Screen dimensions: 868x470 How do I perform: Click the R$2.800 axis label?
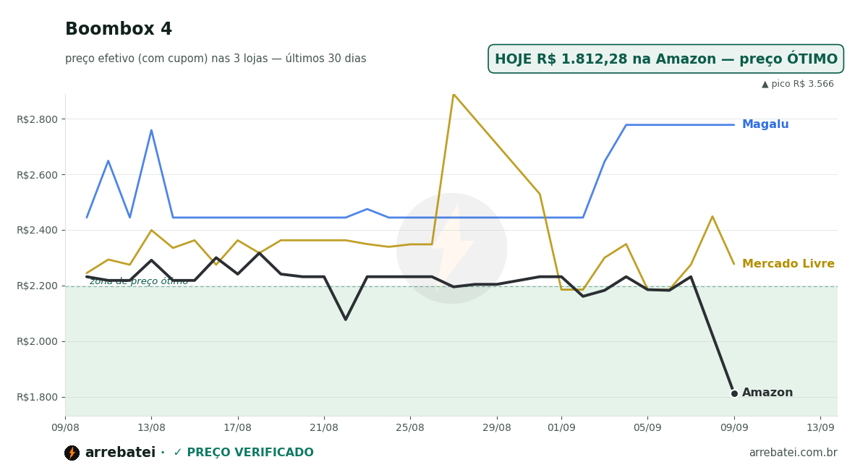[x=37, y=119]
